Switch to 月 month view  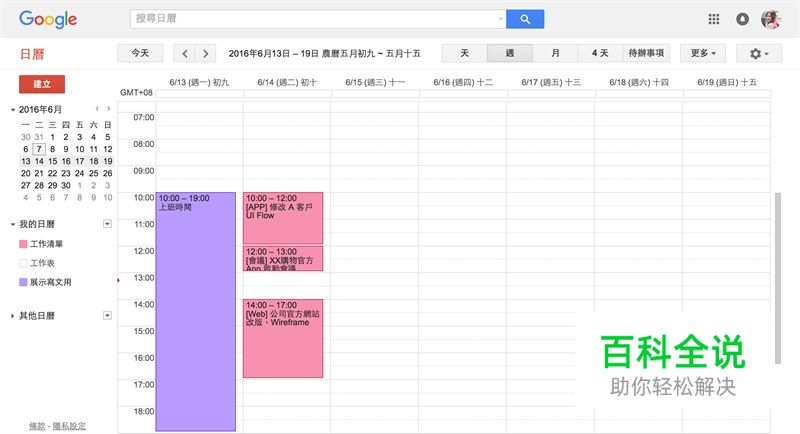(x=555, y=54)
